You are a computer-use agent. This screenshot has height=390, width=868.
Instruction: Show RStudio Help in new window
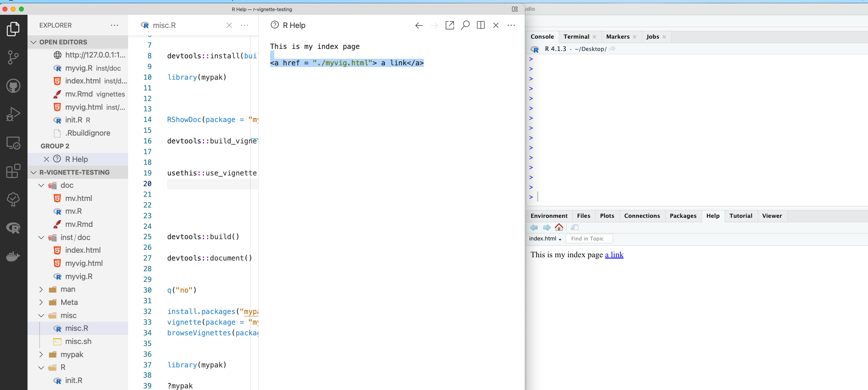coord(575,227)
